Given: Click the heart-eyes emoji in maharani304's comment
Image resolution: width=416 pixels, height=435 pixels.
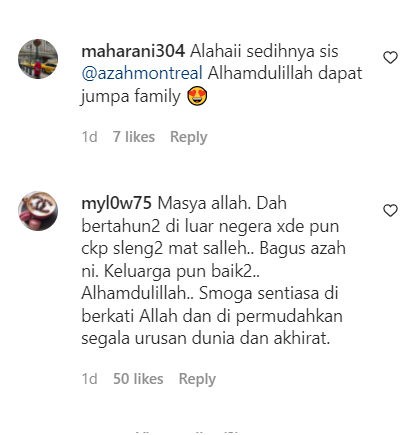Looking at the screenshot, I should pyautogui.click(x=197, y=96).
